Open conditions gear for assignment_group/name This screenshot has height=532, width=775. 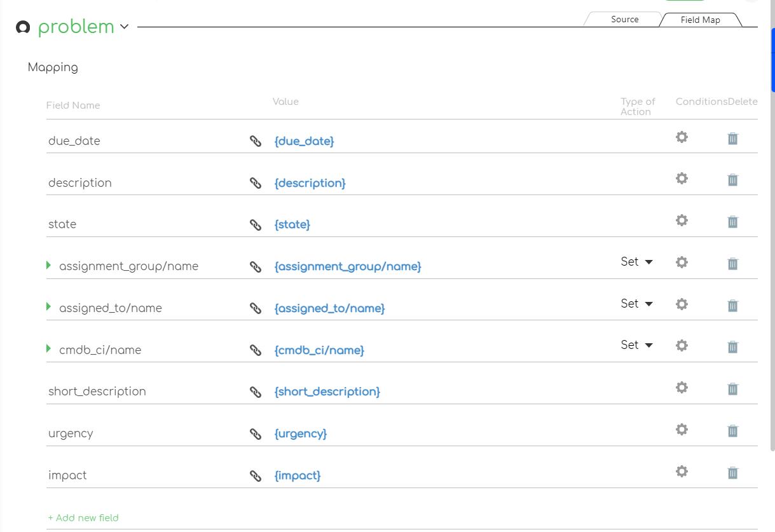[682, 262]
